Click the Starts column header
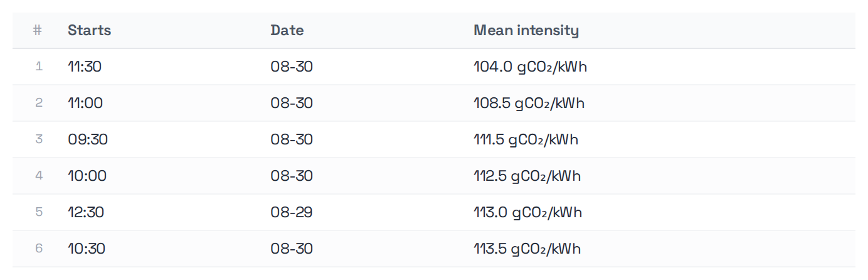Screen dimensions: 868x280 [x=90, y=30]
